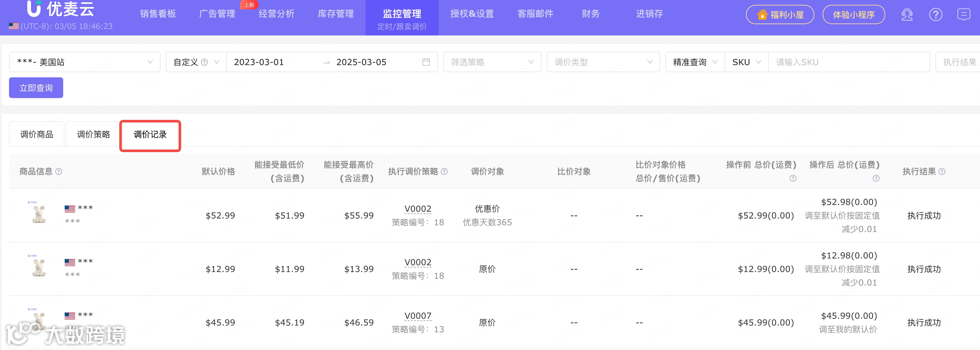This screenshot has width=980, height=350.
Task: Open the help question mark icon
Action: pos(936,15)
